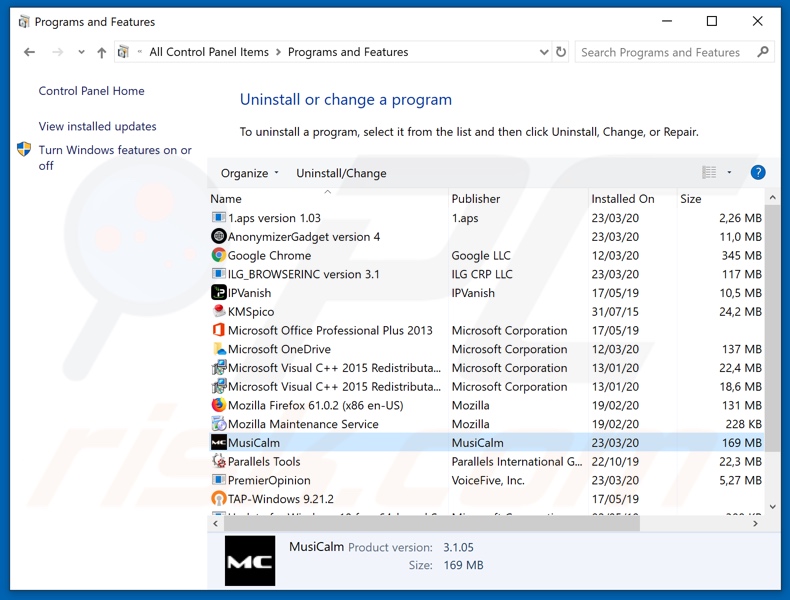Viewport: 790px width, 600px height.
Task: Click Uninstall/Change button
Action: click(x=341, y=173)
